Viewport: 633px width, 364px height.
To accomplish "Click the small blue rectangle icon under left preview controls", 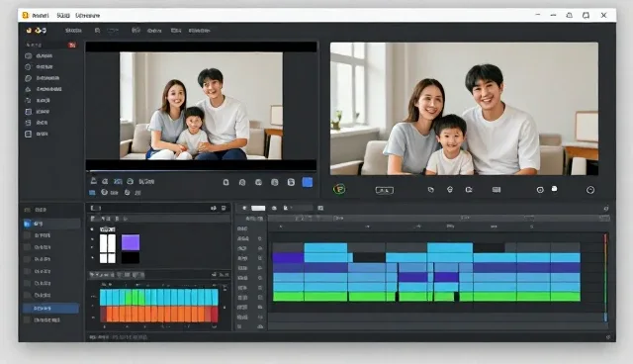I will pos(92,193).
